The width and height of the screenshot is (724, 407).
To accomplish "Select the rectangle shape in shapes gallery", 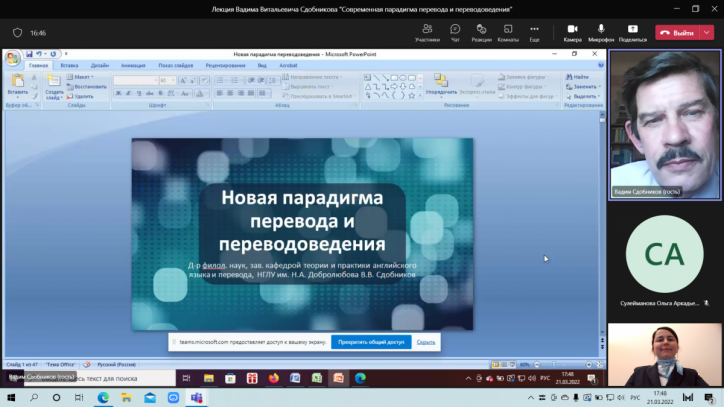I will pos(394,78).
